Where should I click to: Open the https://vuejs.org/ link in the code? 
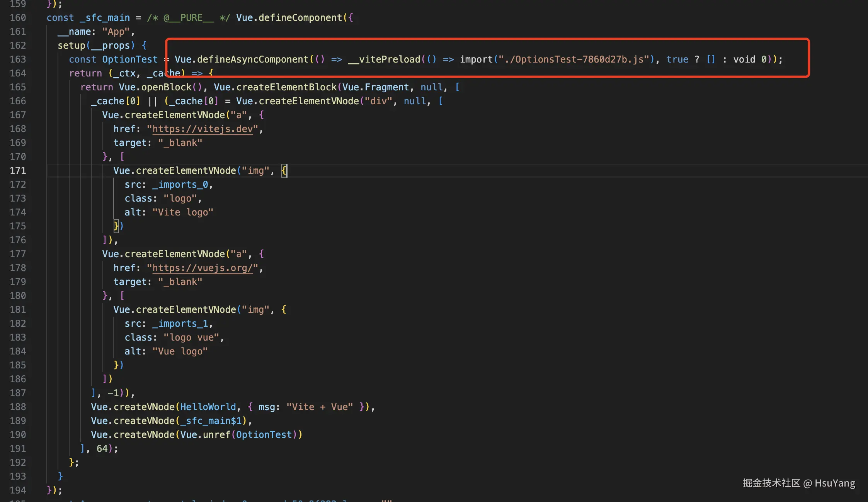click(x=203, y=268)
